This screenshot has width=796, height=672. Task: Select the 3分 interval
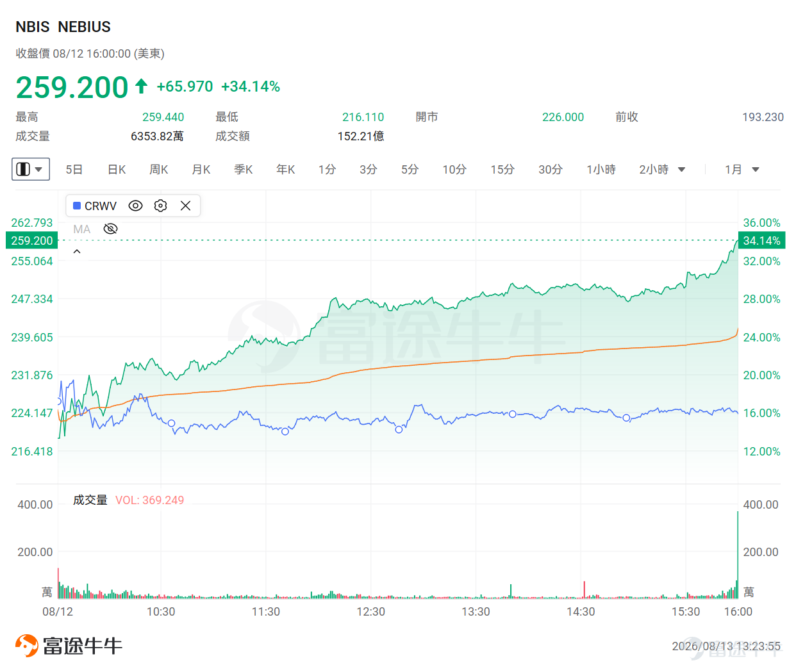click(368, 169)
